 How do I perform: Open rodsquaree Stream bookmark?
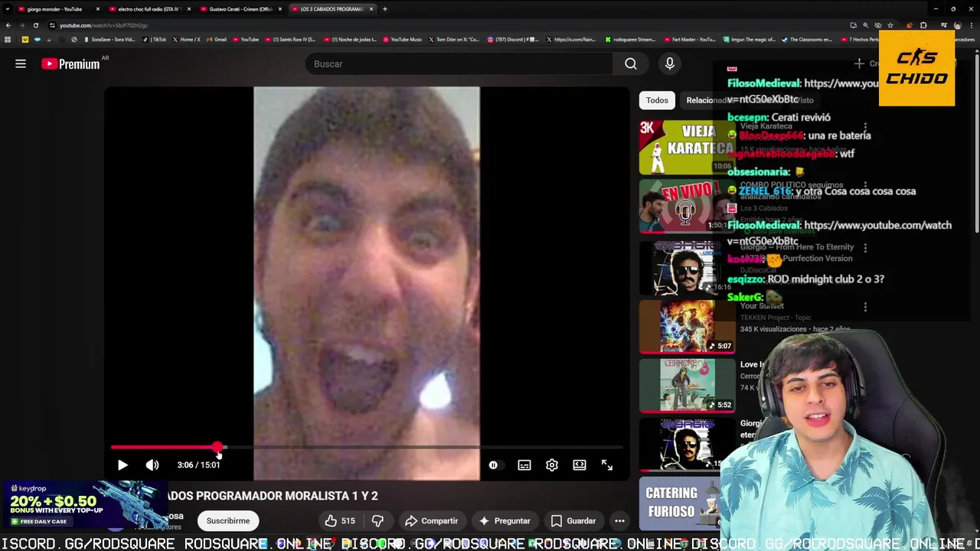pyautogui.click(x=630, y=39)
